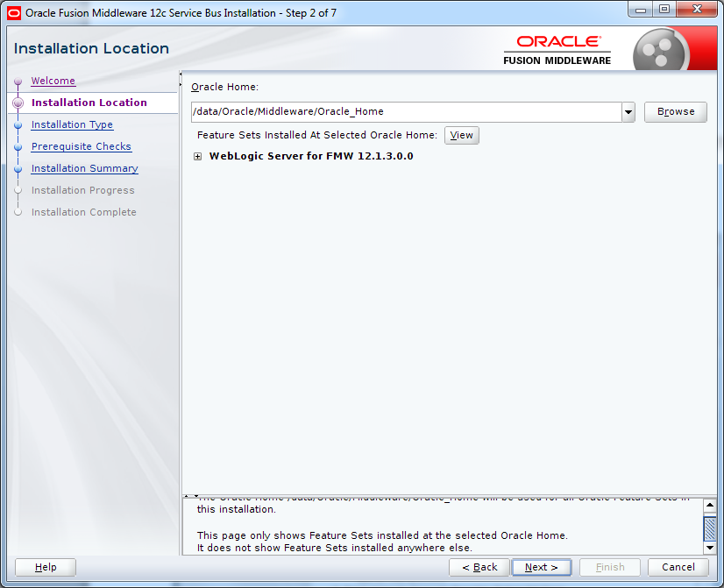Select WebLogic Server for FMW 12.1.3.0.0 row

pos(311,157)
